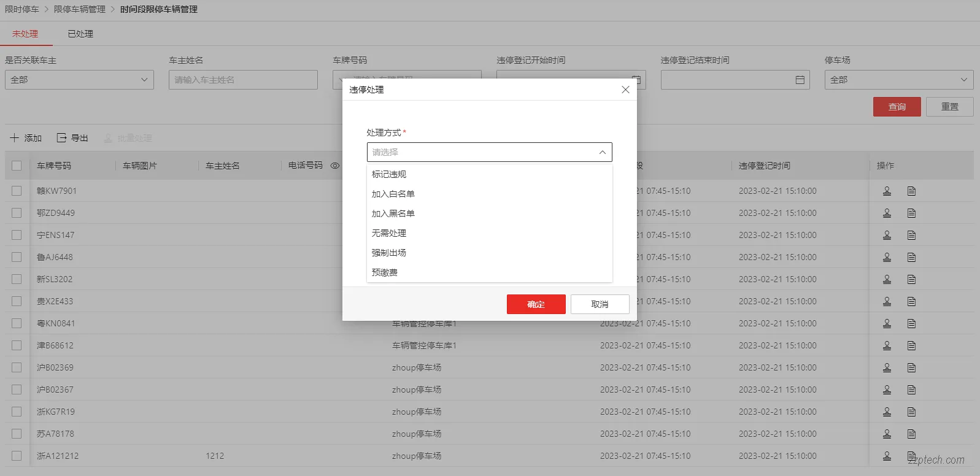The height and width of the screenshot is (476, 980).
Task: Open the document icon for 浙KG7R19 row
Action: point(911,412)
